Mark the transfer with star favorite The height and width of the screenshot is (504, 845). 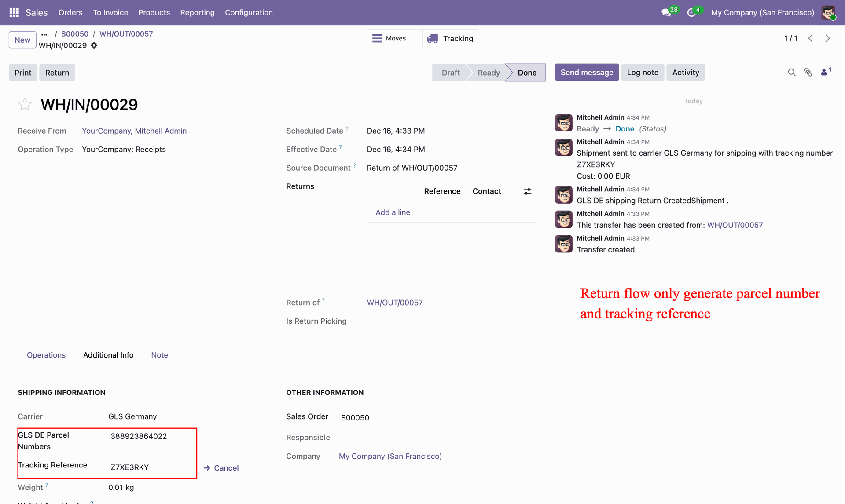(25, 104)
